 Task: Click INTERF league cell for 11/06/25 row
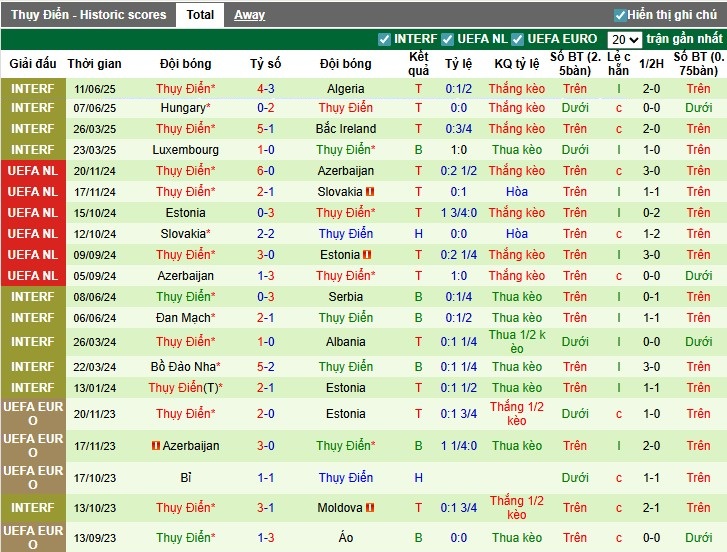tap(33, 89)
